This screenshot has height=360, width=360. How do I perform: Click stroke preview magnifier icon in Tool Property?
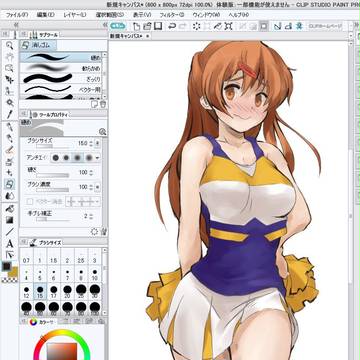(103, 132)
